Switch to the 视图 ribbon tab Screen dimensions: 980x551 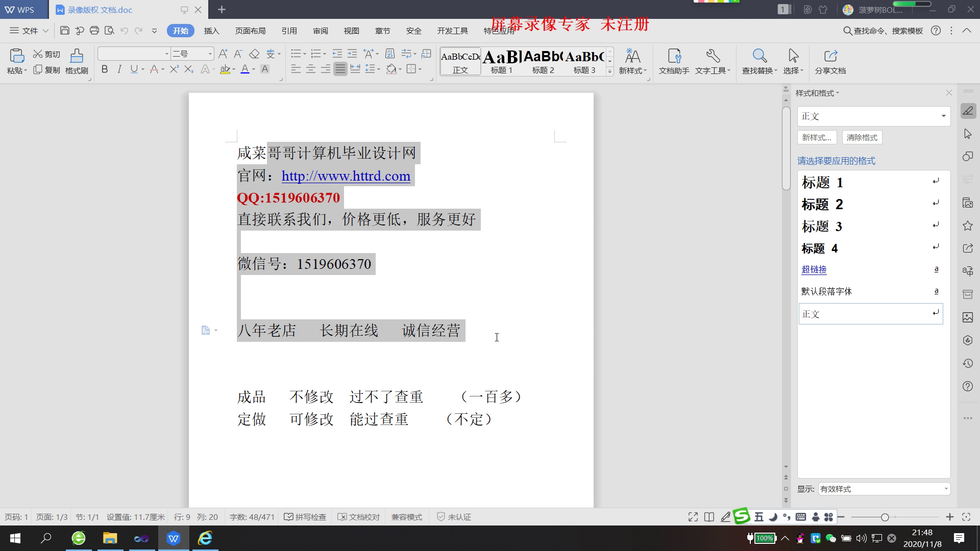[x=351, y=31]
